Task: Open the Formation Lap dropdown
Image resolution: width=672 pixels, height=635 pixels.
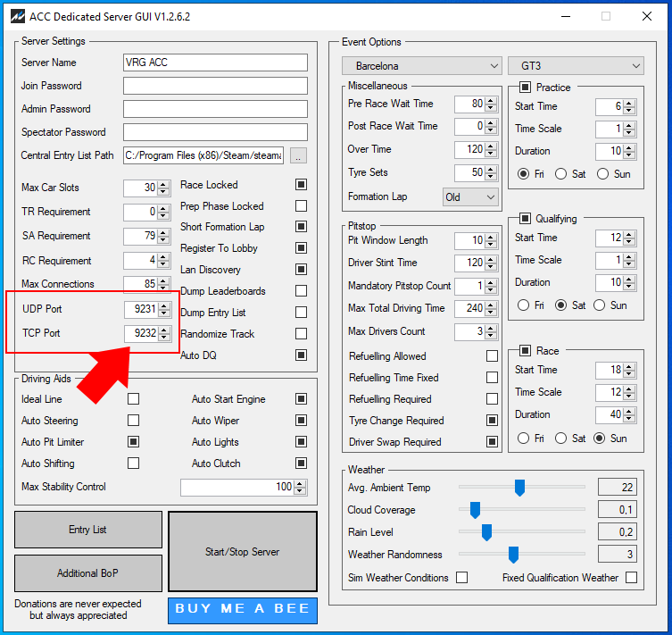Action: (x=470, y=197)
